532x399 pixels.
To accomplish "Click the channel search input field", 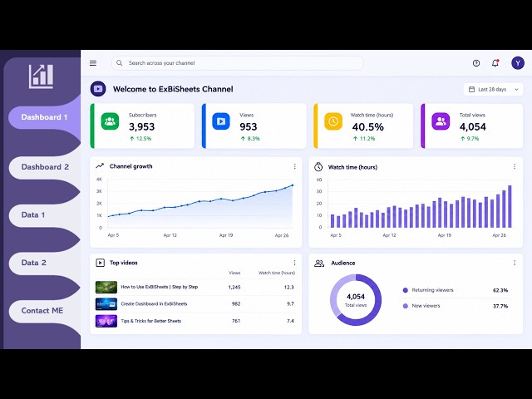I will coord(238,63).
